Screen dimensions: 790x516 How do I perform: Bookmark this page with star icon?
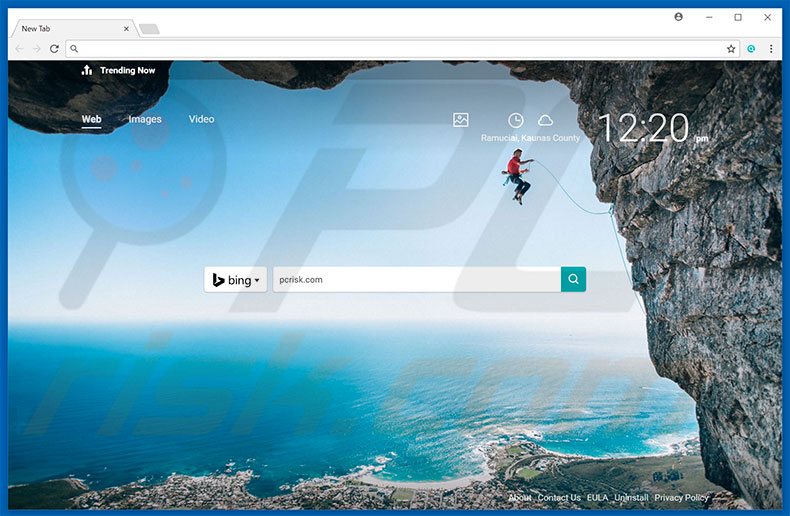[731, 49]
